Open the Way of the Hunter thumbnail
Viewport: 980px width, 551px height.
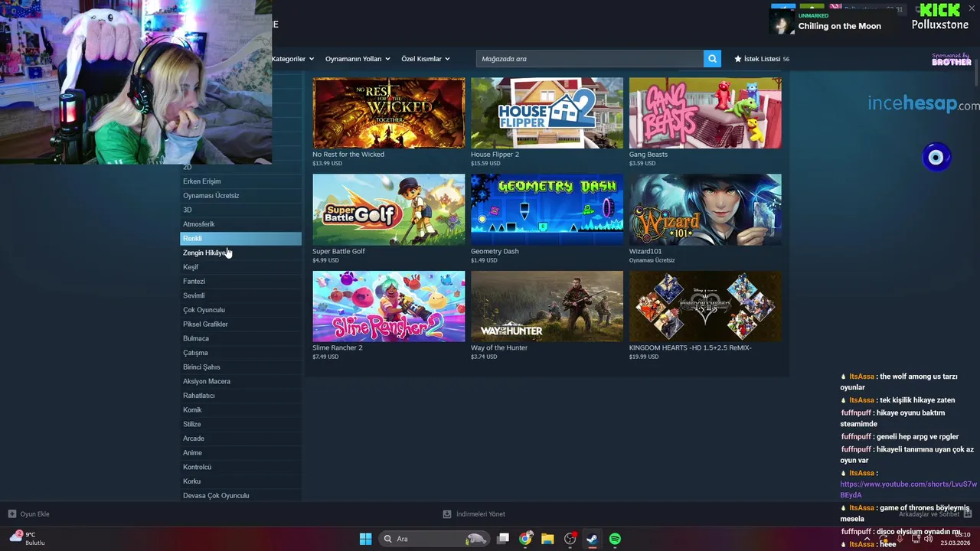(x=547, y=306)
